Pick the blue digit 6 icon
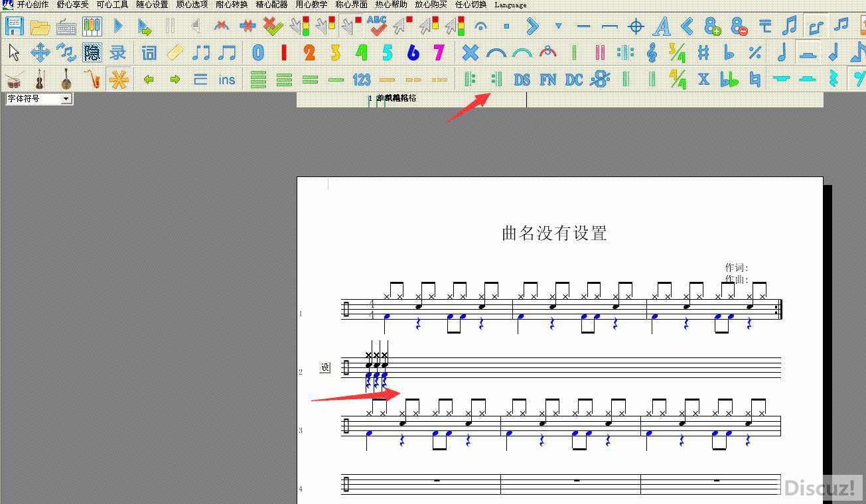The width and height of the screenshot is (866, 504). [413, 52]
